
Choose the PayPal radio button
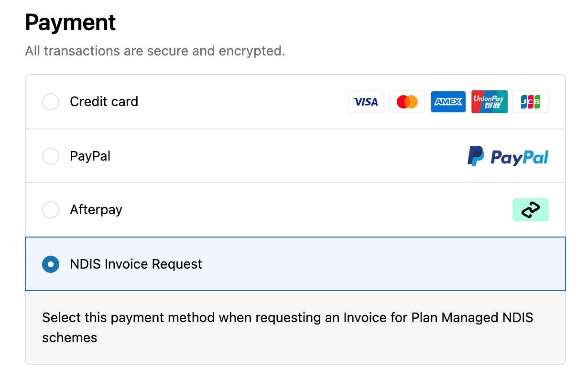51,156
